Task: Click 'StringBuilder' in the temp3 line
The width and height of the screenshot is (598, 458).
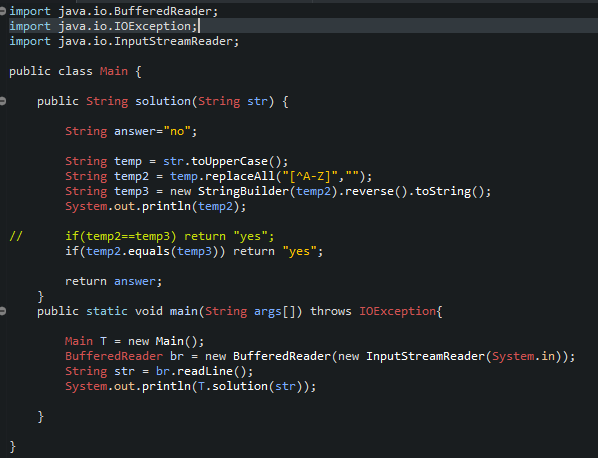Action: [x=243, y=191]
